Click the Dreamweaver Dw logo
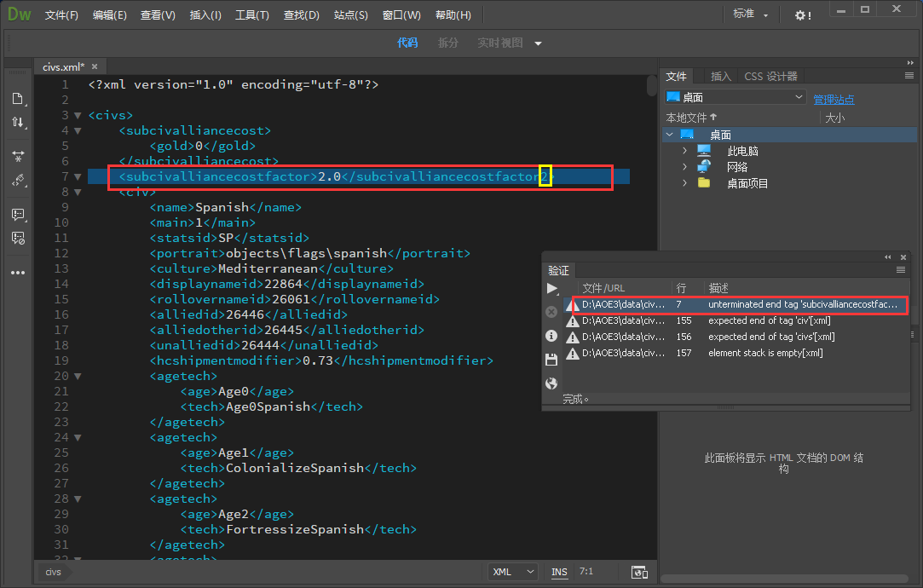The height and width of the screenshot is (588, 923). 19,14
